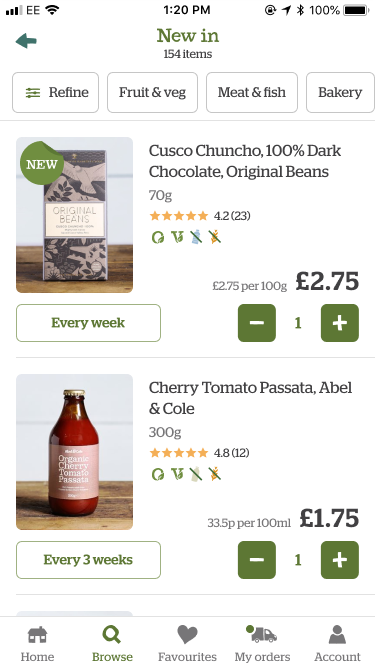375x668 pixels.
Task: Open the Favourites heart tab
Action: tap(187, 643)
